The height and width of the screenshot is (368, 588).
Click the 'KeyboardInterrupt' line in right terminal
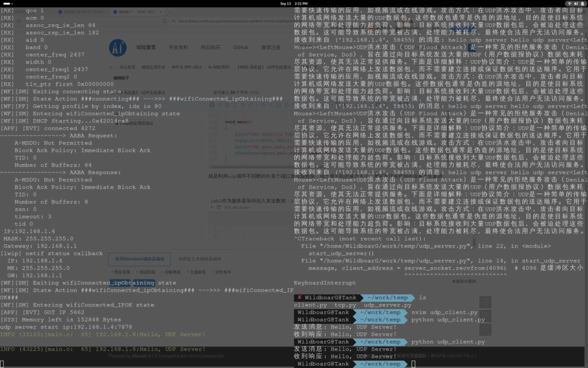325,283
